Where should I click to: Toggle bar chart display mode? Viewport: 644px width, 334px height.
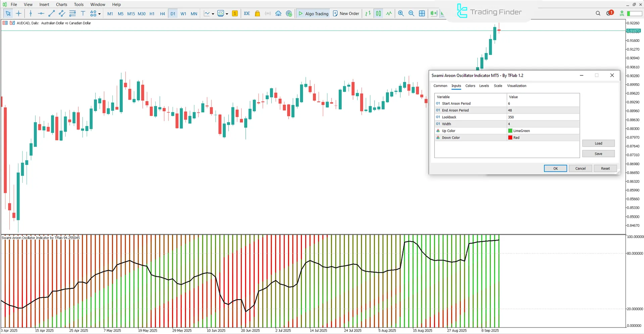click(x=367, y=13)
